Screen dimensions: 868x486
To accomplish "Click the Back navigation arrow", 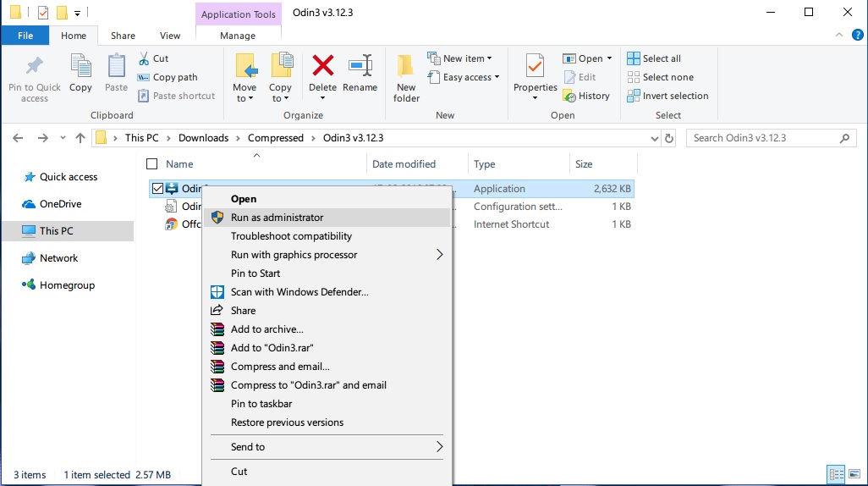I will 18,138.
